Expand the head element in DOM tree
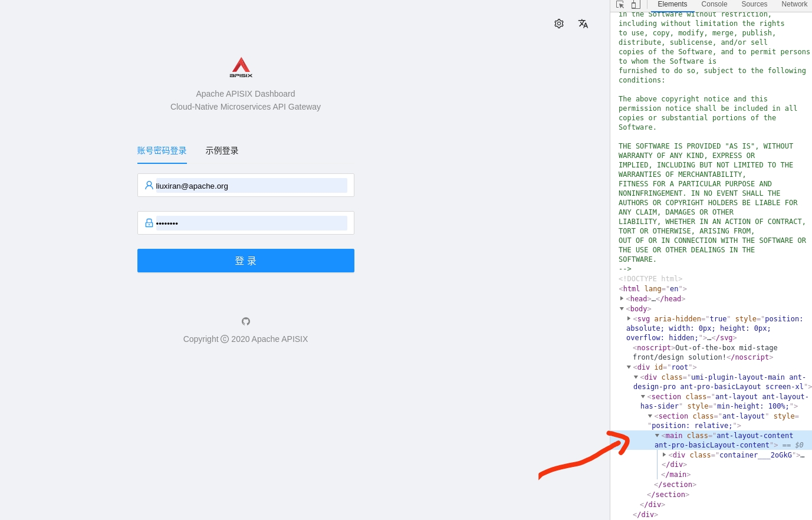 tap(622, 298)
